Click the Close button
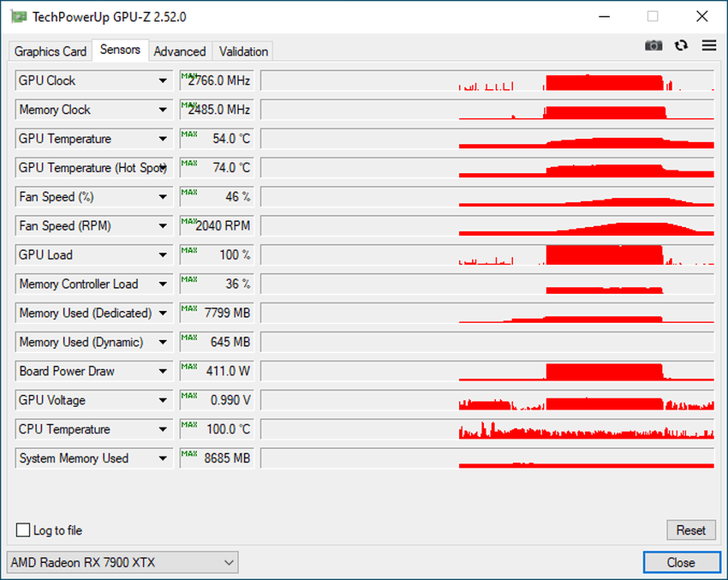 pos(681,562)
